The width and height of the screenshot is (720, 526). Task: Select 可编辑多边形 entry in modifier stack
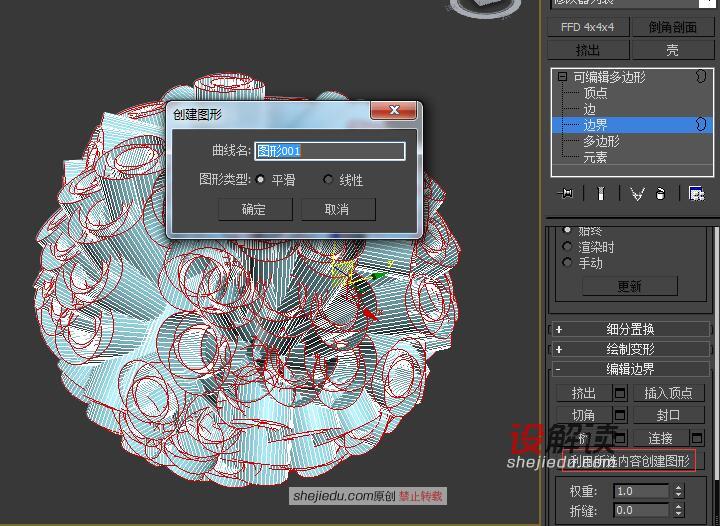click(609, 77)
